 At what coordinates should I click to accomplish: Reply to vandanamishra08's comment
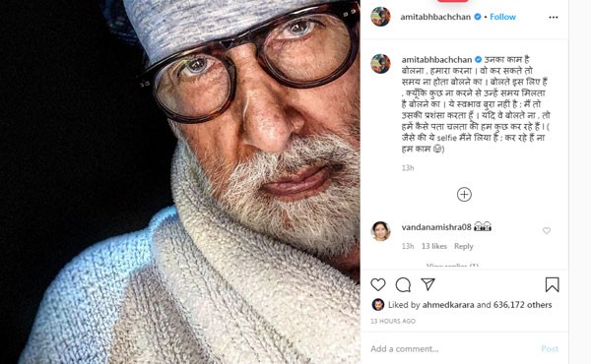click(x=463, y=246)
